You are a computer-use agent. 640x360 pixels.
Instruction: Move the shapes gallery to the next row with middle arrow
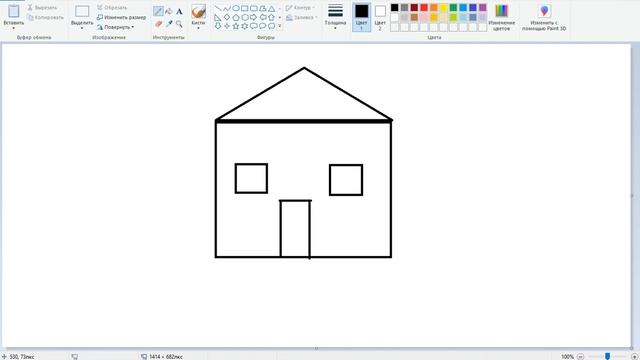point(280,17)
